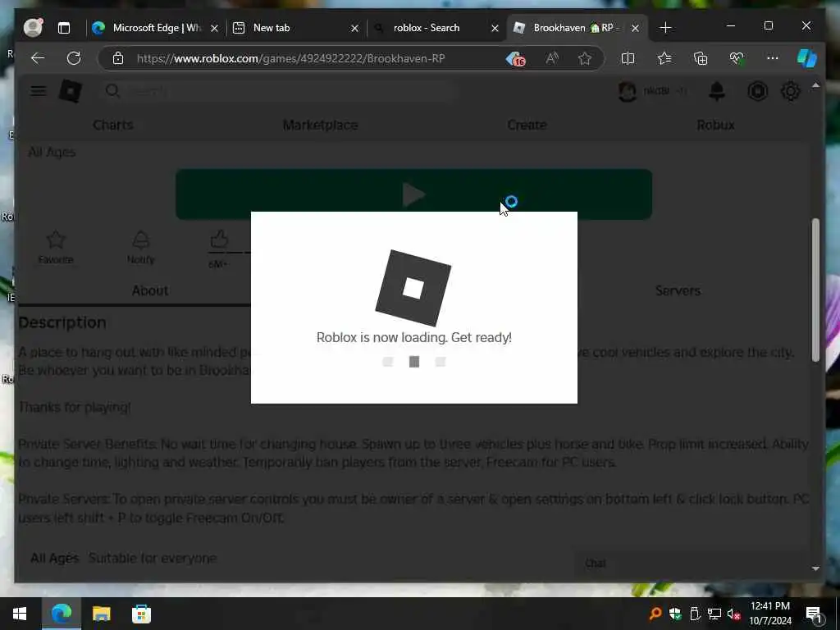
Task: Open the Roblox settings gear
Action: coord(790,92)
